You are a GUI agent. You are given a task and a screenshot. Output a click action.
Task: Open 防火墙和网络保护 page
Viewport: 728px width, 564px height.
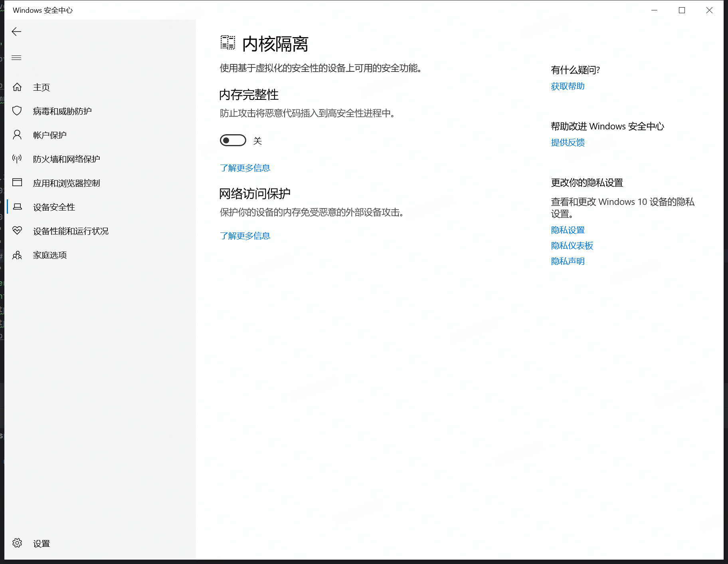pyautogui.click(x=67, y=159)
